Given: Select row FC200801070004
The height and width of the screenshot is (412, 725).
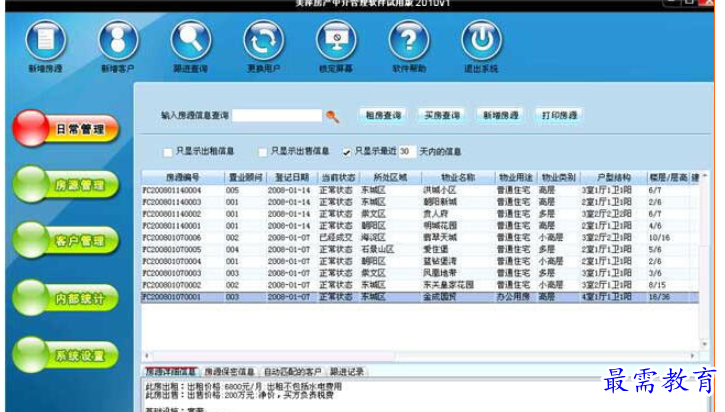Looking at the screenshot, I should 420,261.
